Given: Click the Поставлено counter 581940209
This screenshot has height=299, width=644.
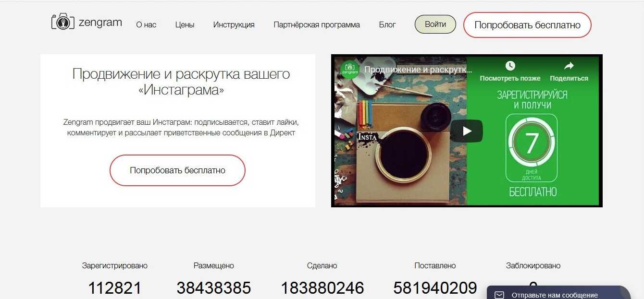Looking at the screenshot, I should tap(435, 288).
